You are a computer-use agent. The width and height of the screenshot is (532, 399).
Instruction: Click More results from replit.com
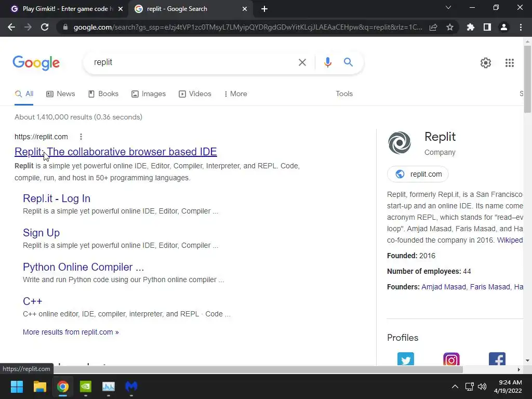(71, 332)
